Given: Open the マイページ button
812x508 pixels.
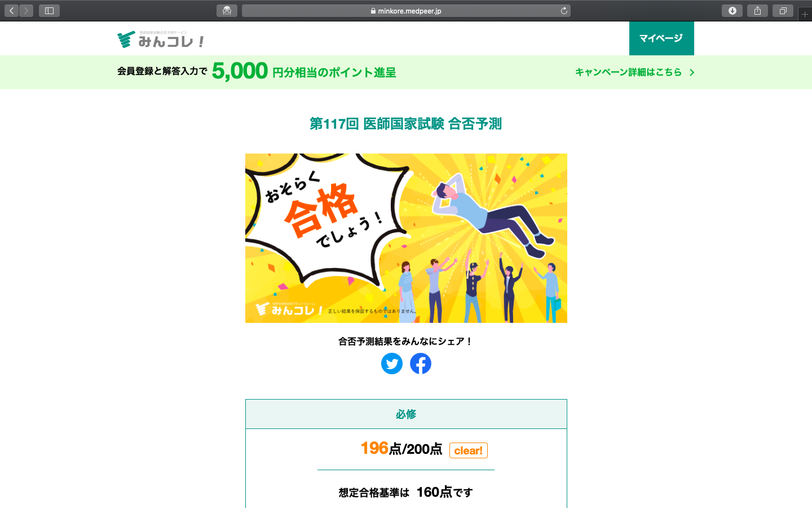Looking at the screenshot, I should click(661, 38).
